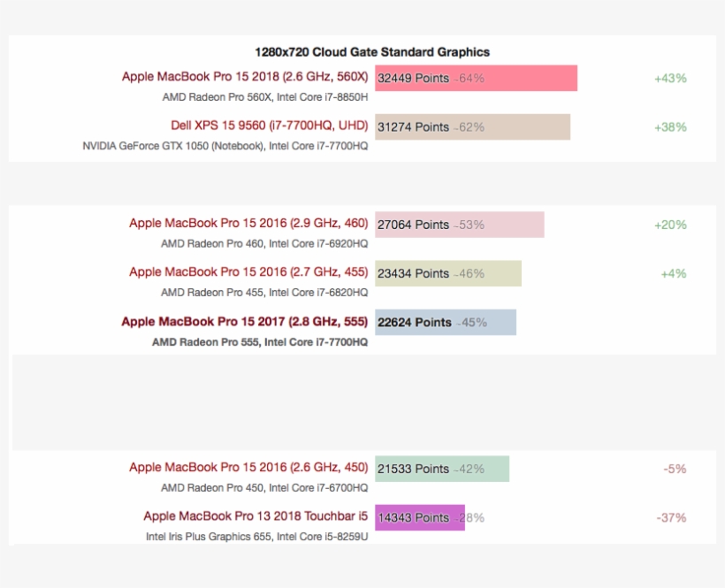Click the purple 14343 Points bar
This screenshot has width=725, height=588.
coord(419,517)
